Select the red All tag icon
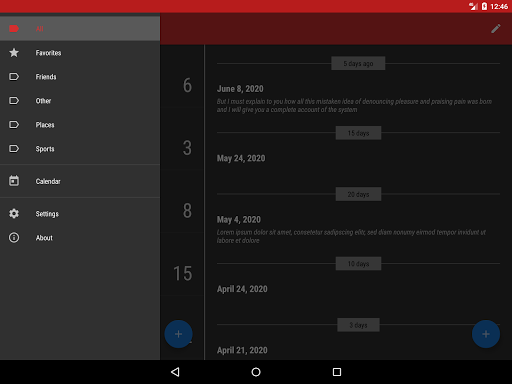Viewport: 512px width, 384px height. 14,29
